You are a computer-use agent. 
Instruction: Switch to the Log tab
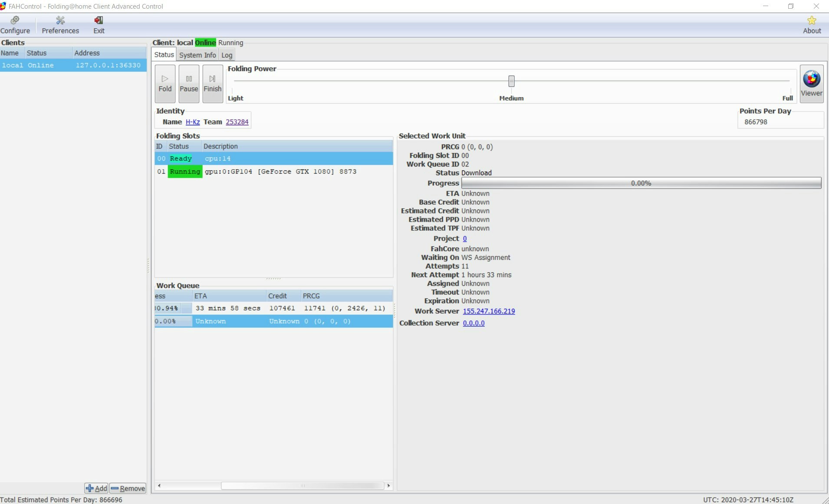coord(227,55)
